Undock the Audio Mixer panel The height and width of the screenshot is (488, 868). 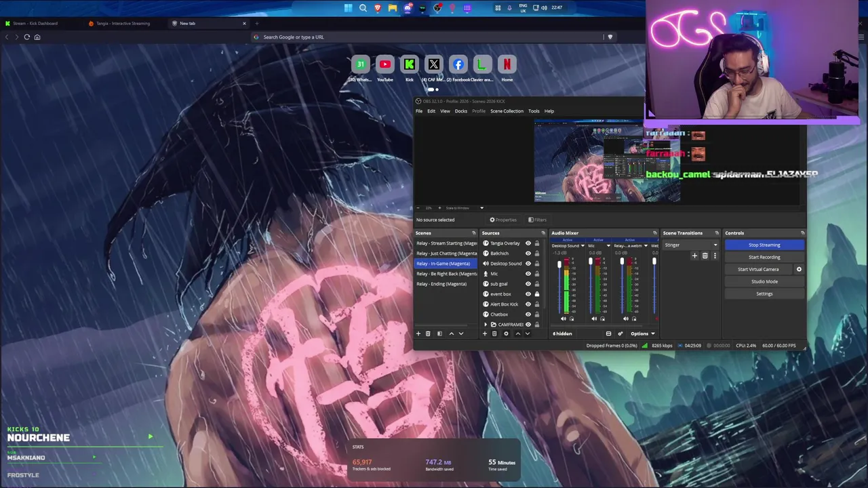point(655,233)
